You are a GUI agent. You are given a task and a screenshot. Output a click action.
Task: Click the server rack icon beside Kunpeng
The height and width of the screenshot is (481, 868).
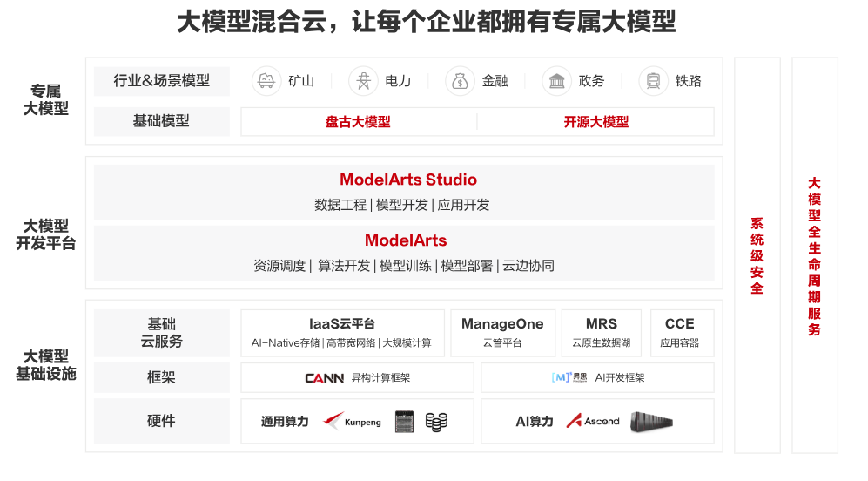[x=405, y=422]
